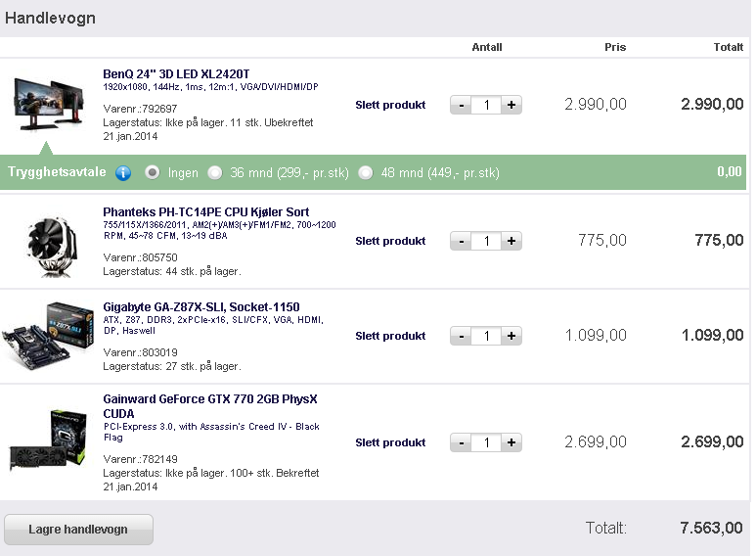This screenshot has width=756, height=556.
Task: Increase BenQ monitor quantity with plus
Action: [511, 105]
